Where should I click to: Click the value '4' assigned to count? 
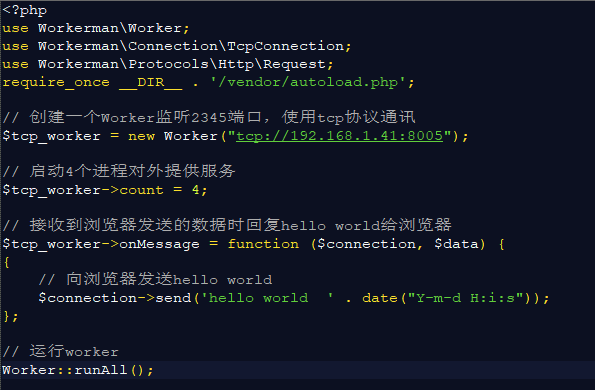(195, 190)
